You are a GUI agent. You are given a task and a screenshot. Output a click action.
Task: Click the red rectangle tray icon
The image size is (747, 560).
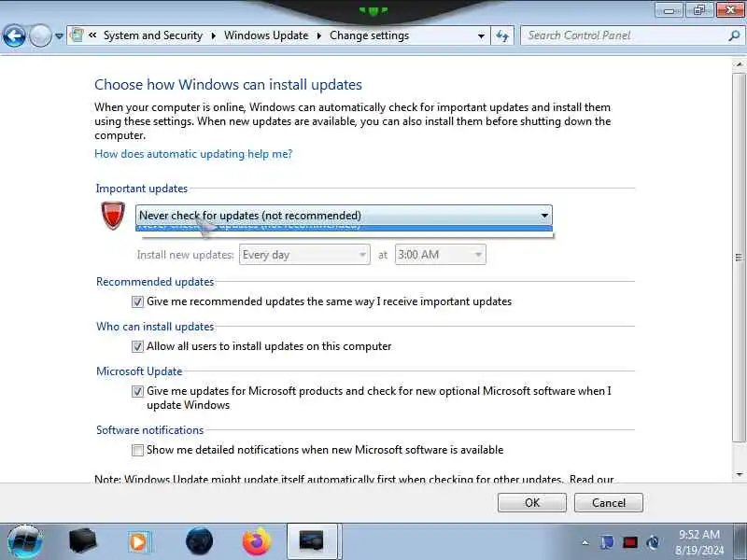[x=630, y=542]
